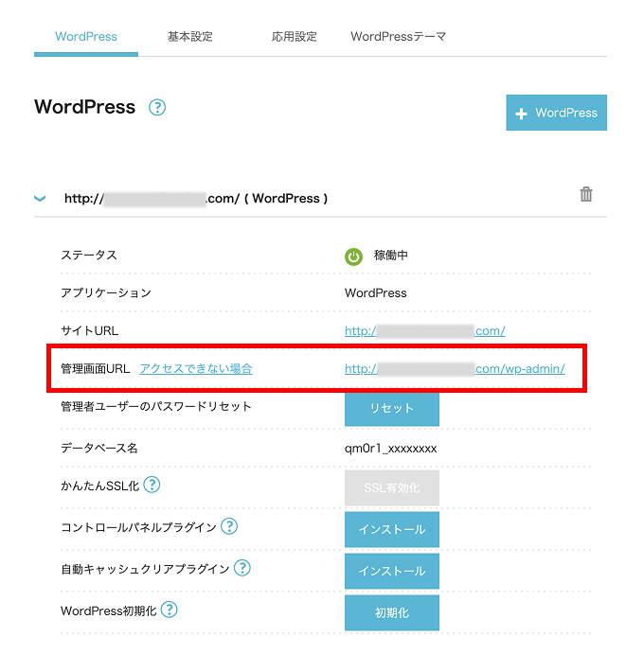Click the green power status icon
The width and height of the screenshot is (644, 672).
tap(353, 256)
